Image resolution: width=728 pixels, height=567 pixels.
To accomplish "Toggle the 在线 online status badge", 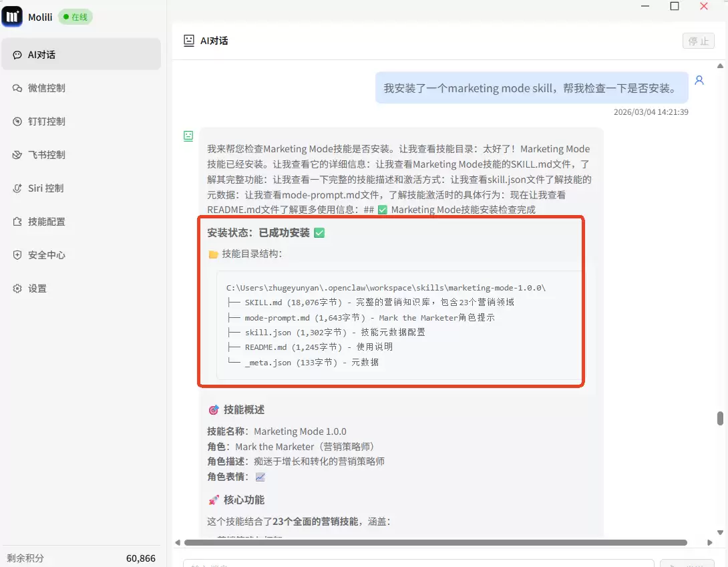I will [x=75, y=17].
